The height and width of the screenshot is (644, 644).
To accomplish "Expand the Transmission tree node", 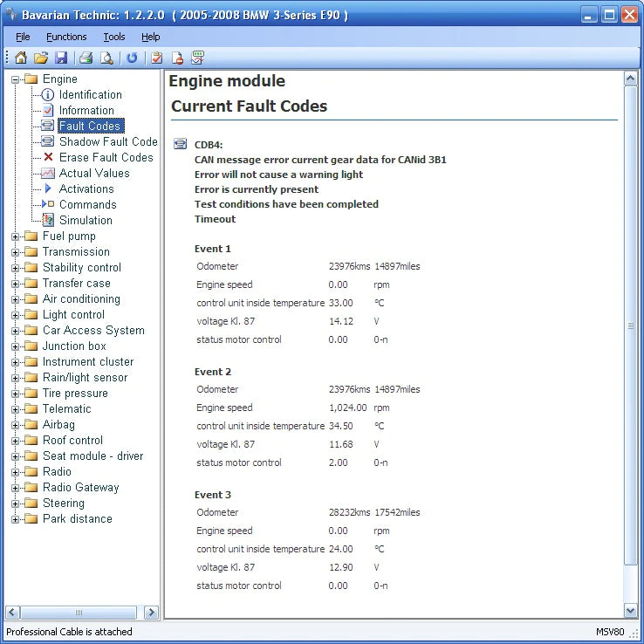I will tap(16, 252).
